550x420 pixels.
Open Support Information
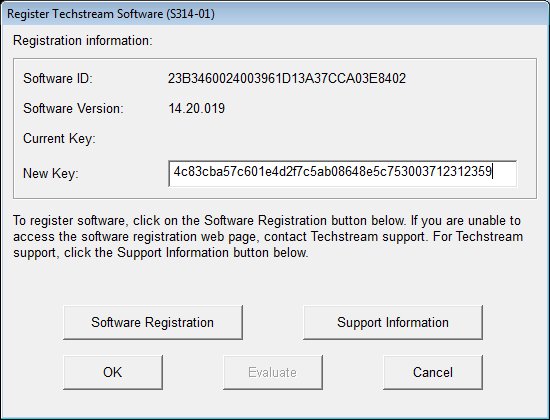(393, 322)
